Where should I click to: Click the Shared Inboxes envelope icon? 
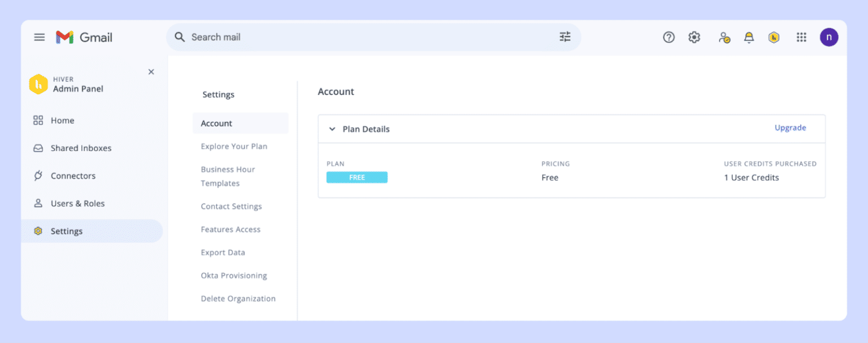pyautogui.click(x=38, y=147)
